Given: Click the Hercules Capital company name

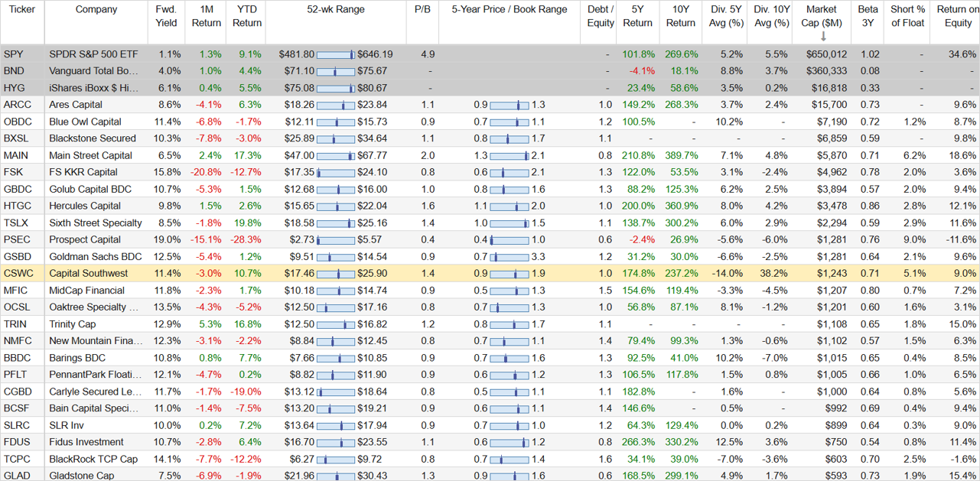Looking at the screenshot, I should (86, 206).
